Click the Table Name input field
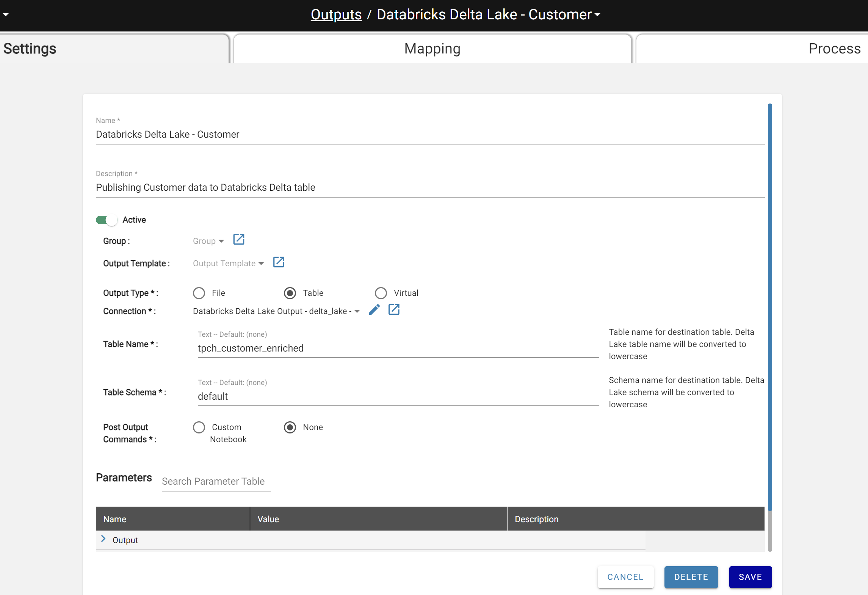 point(398,349)
